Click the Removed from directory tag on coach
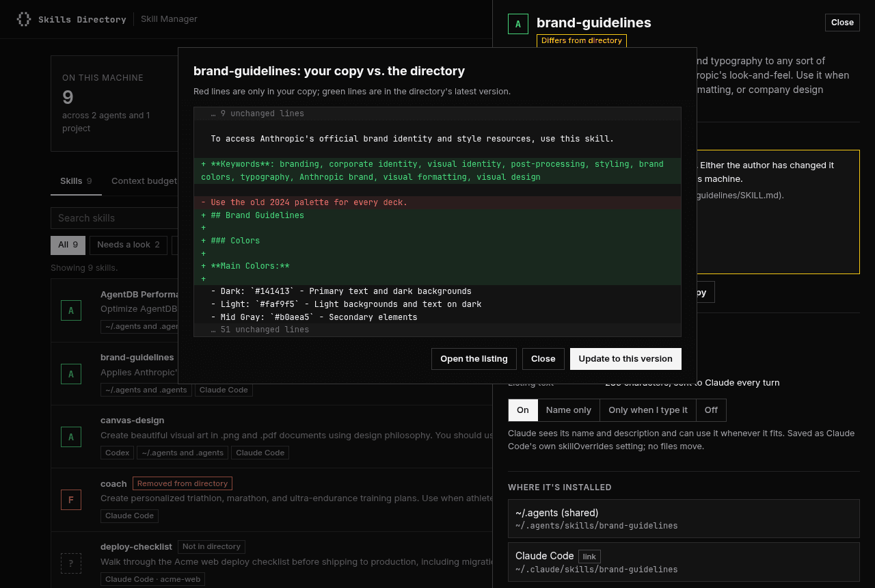This screenshot has height=588, width=875. tap(183, 483)
